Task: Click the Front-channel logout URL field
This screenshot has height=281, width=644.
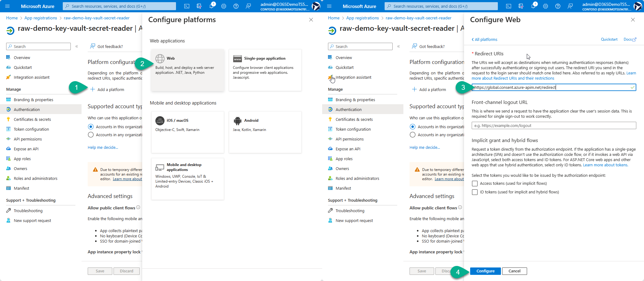Action: (554, 125)
